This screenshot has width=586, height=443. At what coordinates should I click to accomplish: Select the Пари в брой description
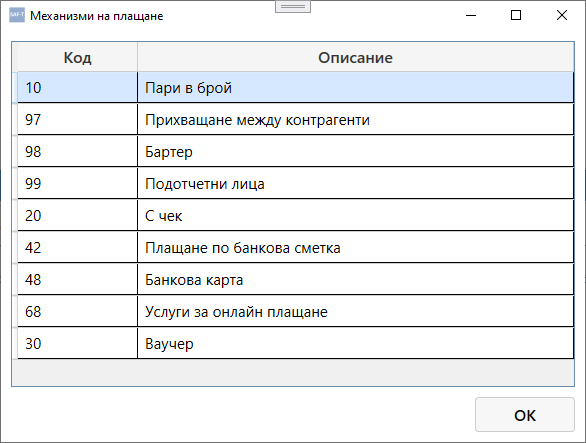(355, 87)
